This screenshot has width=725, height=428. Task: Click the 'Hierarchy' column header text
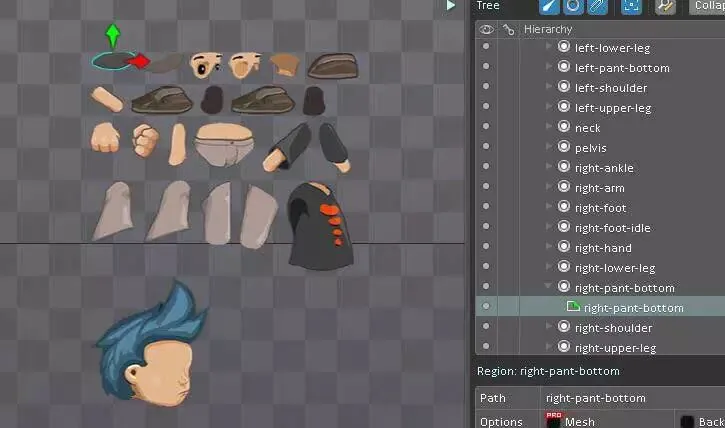click(x=548, y=30)
